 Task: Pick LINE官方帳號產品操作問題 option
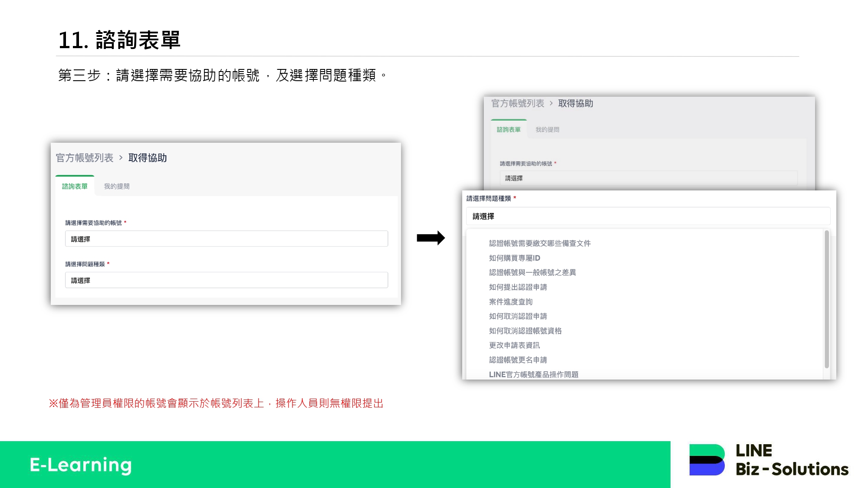pyautogui.click(x=533, y=374)
